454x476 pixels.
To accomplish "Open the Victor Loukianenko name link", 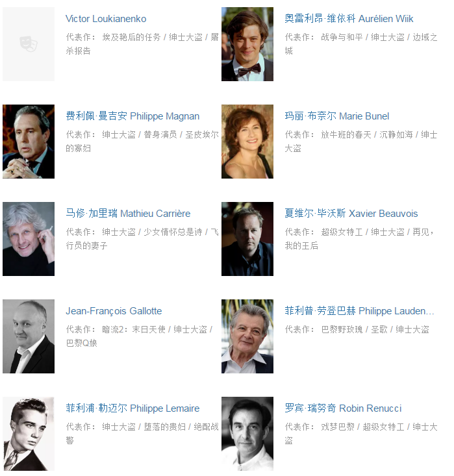I will (106, 19).
